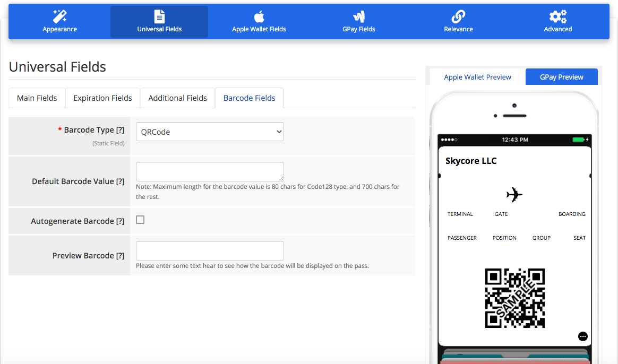Click the black ellipsis icon on pass preview

pyautogui.click(x=583, y=336)
